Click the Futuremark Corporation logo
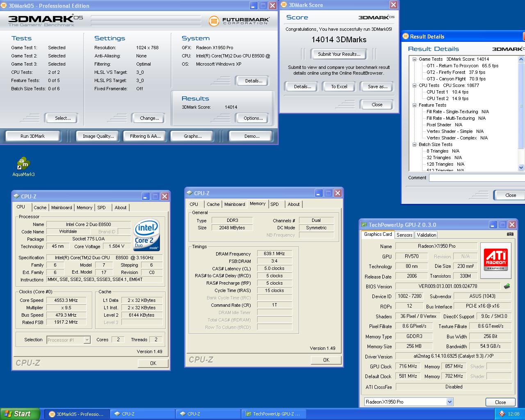The height and width of the screenshot is (420, 525). coord(239,21)
